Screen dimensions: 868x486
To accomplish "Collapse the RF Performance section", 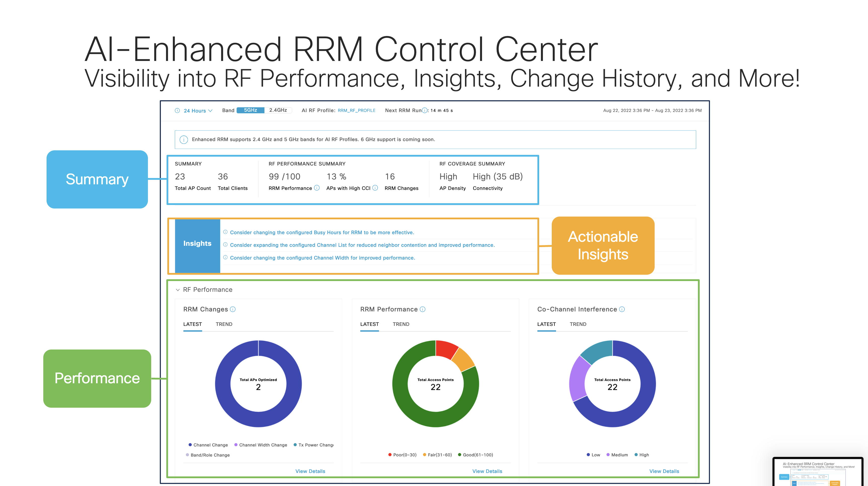I will [178, 289].
